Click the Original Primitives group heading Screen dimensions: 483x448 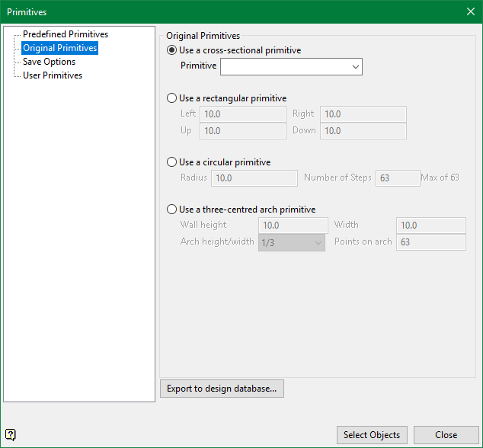pyautogui.click(x=203, y=36)
